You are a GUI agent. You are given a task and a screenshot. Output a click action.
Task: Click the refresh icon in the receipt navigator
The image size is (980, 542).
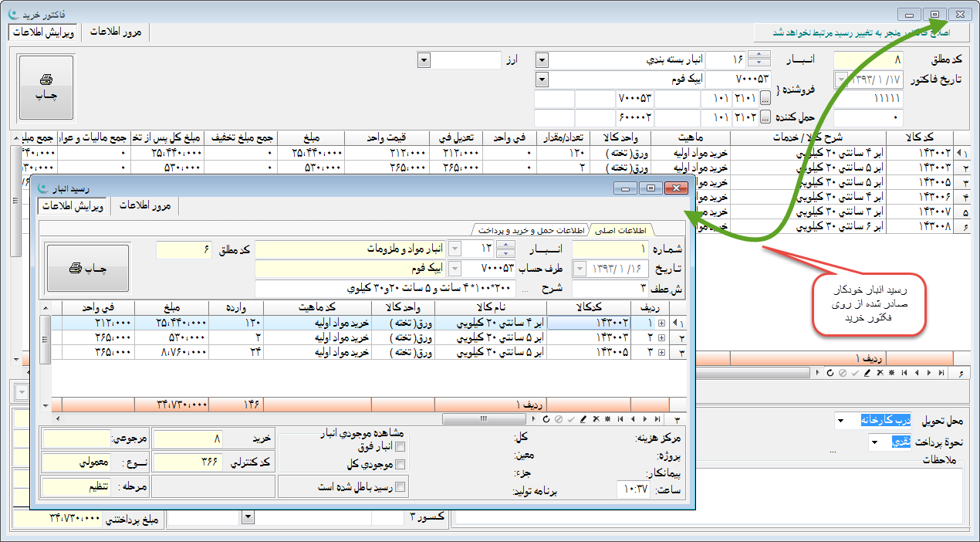546,419
